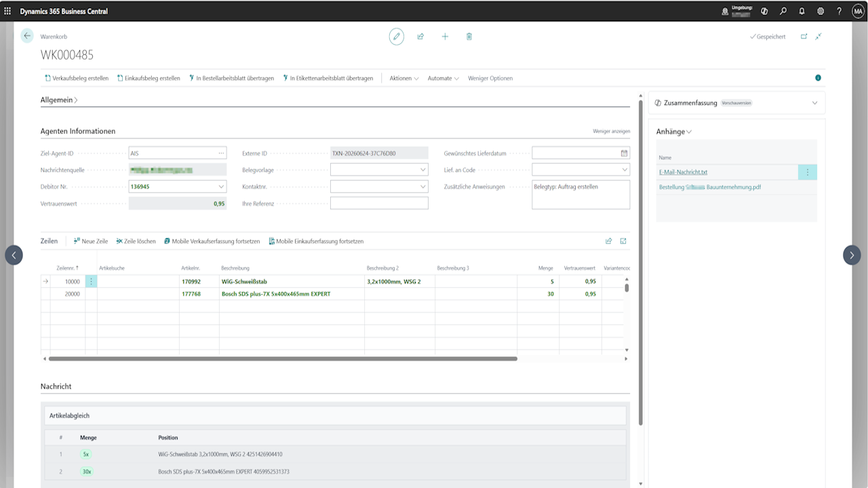
Task: Expand the Allgemein section
Action: point(59,100)
